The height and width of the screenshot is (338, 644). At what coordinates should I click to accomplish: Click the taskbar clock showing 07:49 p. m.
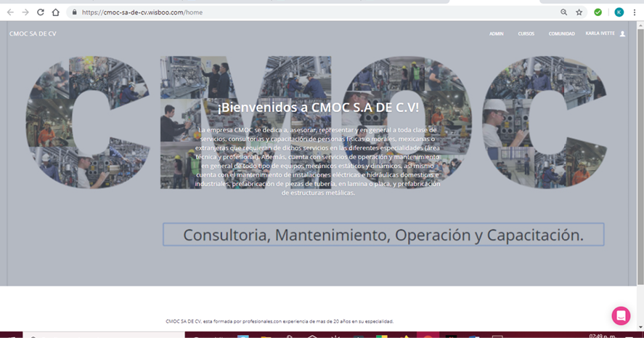(x=601, y=335)
